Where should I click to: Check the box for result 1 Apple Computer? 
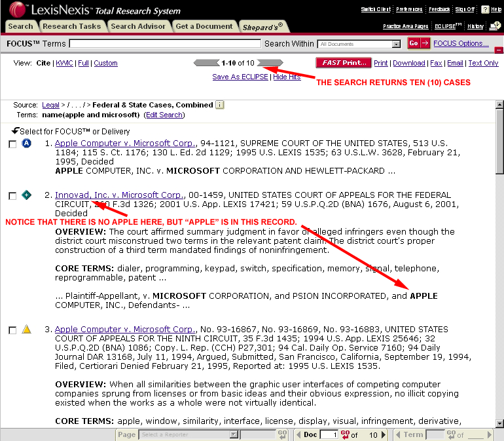click(x=12, y=144)
